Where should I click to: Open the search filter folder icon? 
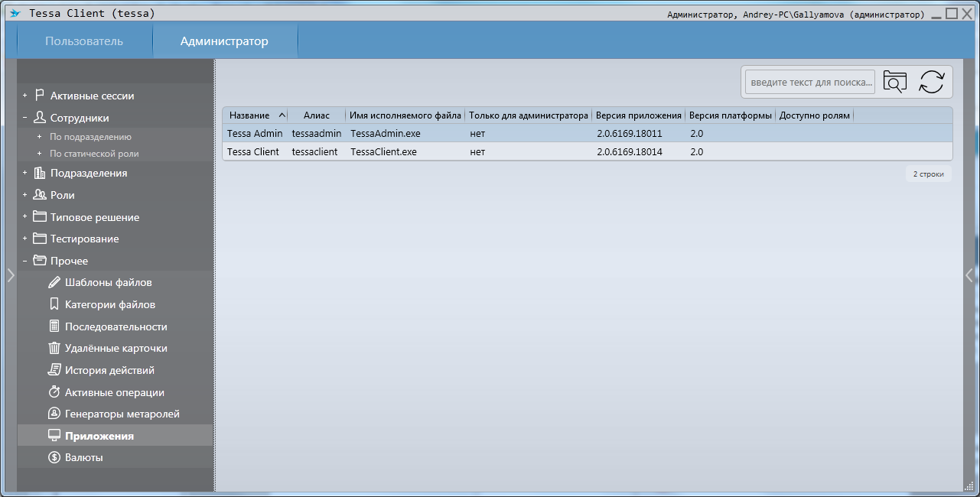pyautogui.click(x=894, y=82)
